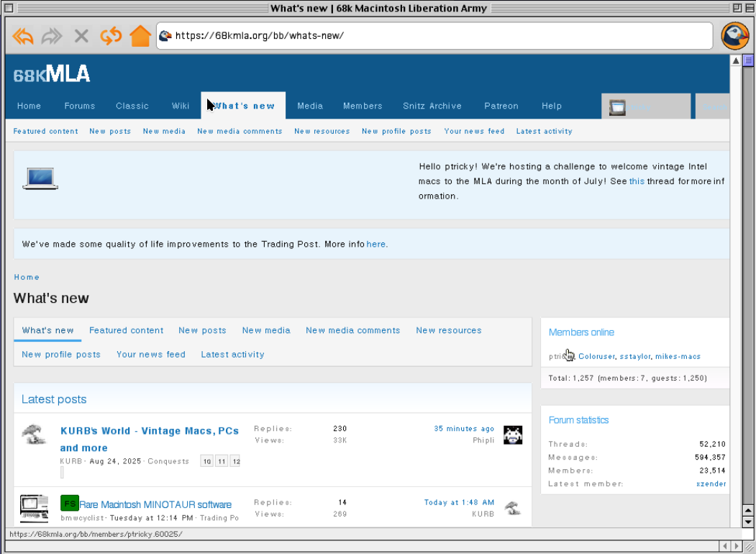
Task: Click the laptop image in notice banner
Action: click(40, 178)
